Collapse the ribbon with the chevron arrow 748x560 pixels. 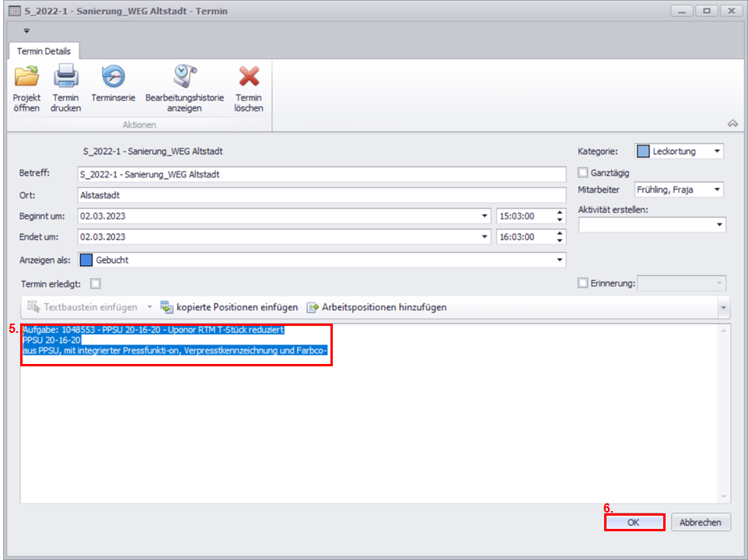(732, 123)
